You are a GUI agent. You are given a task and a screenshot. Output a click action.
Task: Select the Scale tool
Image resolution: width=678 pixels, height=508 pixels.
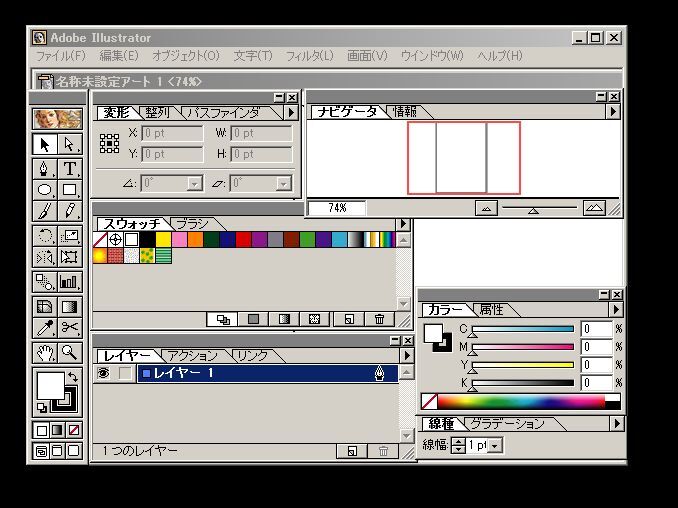point(69,236)
